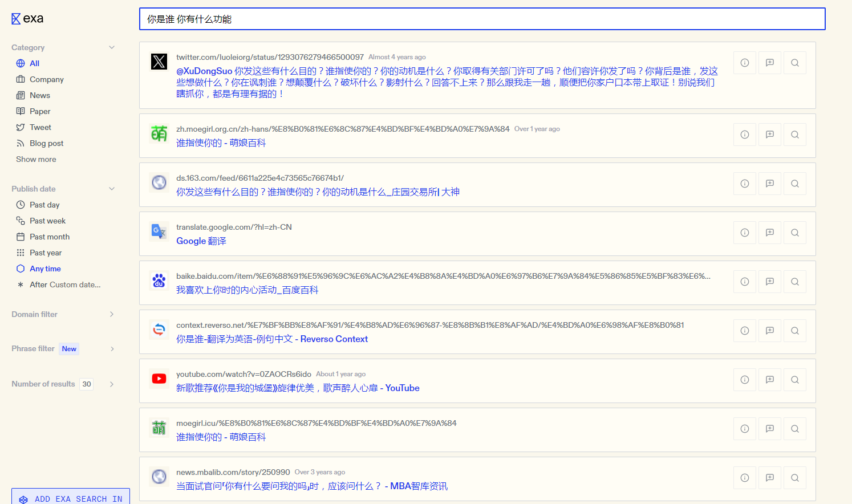This screenshot has width=852, height=504.
Task: Open the Reverso Context result link
Action: [272, 339]
